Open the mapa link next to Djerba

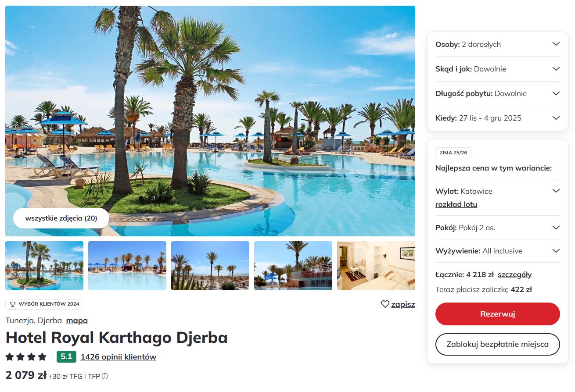point(77,321)
